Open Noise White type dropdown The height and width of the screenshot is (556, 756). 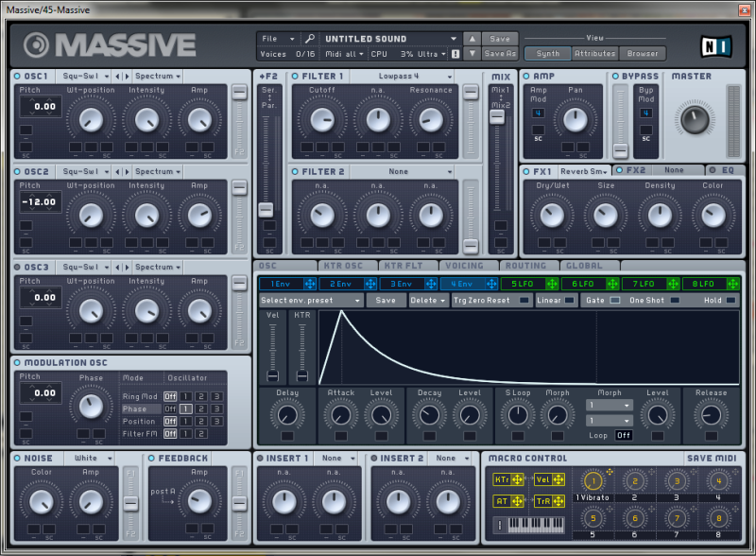90,458
